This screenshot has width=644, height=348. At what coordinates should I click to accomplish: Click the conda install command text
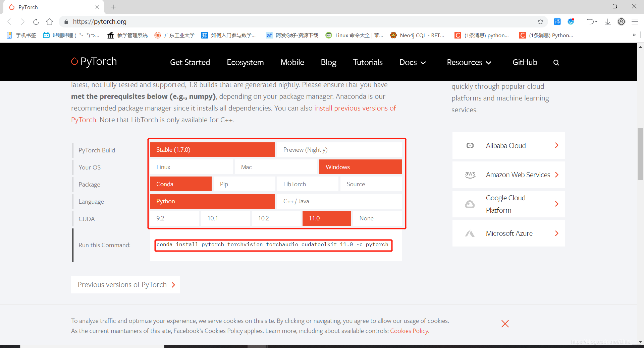pyautogui.click(x=272, y=245)
